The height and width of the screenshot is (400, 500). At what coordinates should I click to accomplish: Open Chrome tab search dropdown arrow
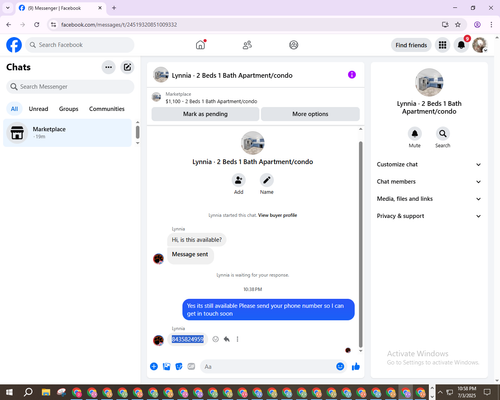(8, 8)
